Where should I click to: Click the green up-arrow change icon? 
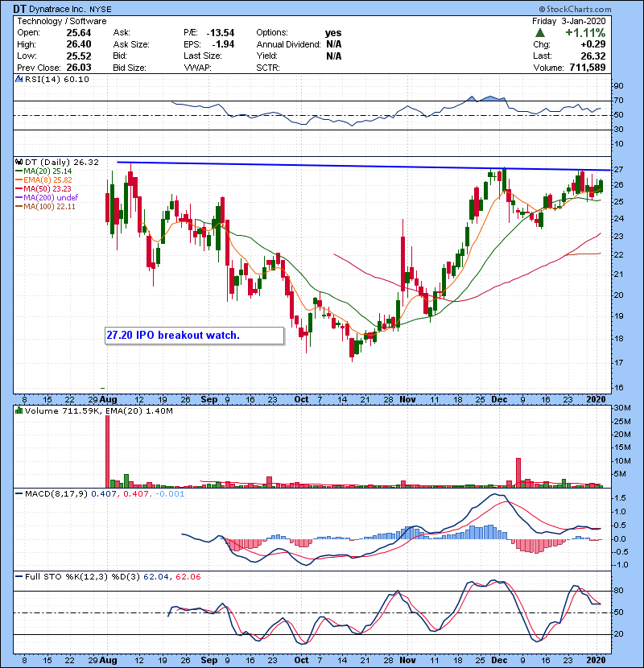(x=540, y=33)
